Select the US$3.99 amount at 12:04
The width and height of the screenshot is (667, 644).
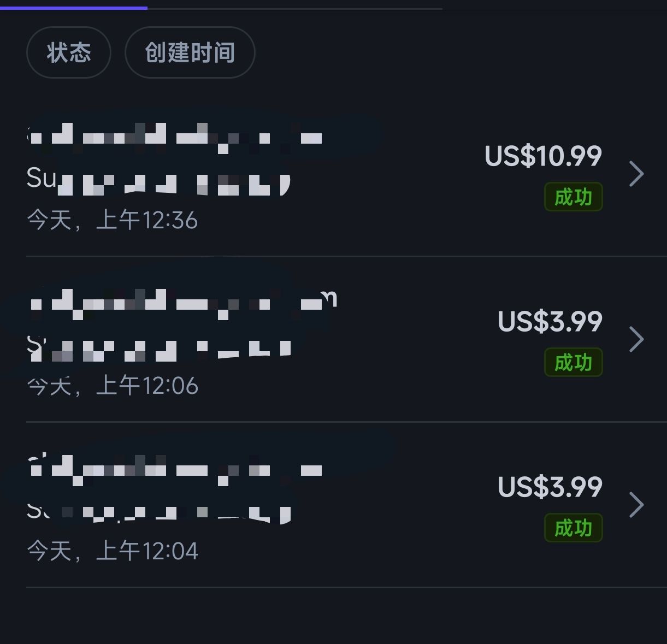[550, 487]
